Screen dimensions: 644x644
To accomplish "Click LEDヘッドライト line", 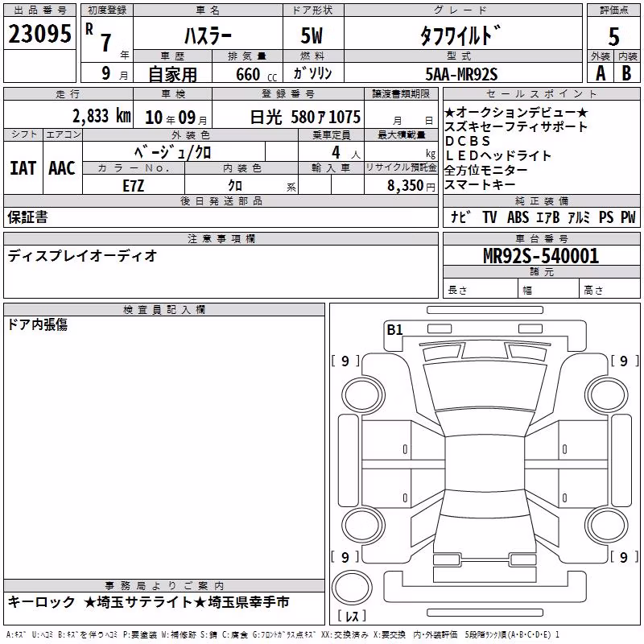I will point(497,155).
